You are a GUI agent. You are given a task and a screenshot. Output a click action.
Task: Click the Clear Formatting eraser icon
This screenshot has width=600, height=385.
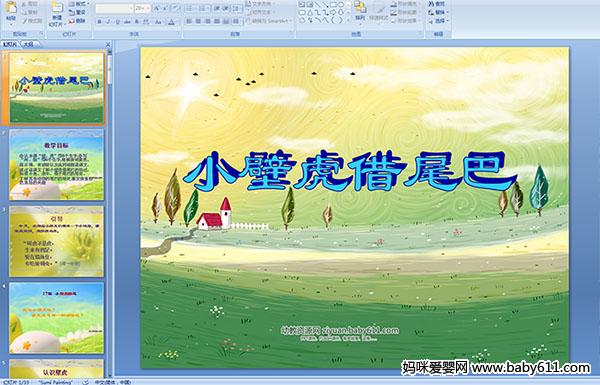click(x=174, y=8)
